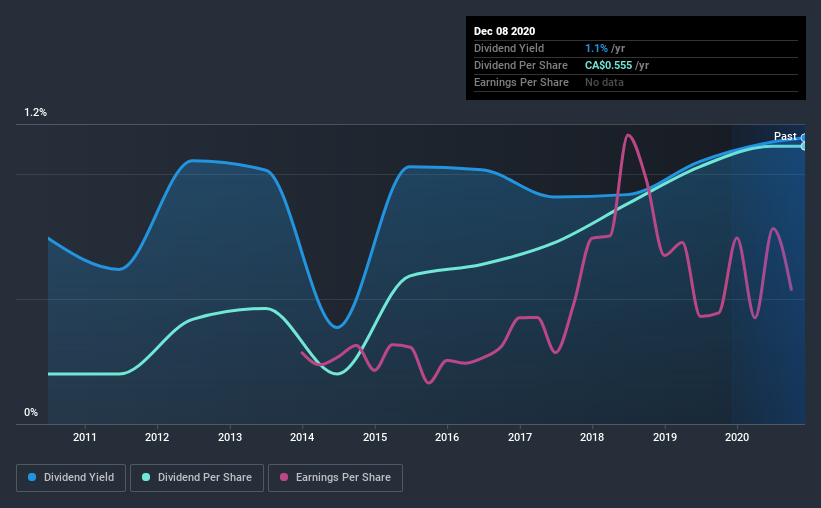Click the 1.1% dividend yield value
Image resolution: width=821 pixels, height=508 pixels.
tap(596, 48)
